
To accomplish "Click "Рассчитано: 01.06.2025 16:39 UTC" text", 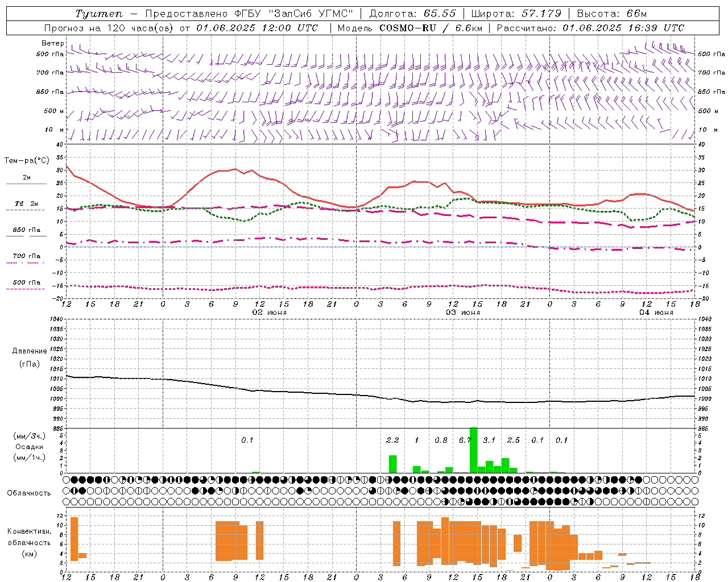I will pos(590,28).
